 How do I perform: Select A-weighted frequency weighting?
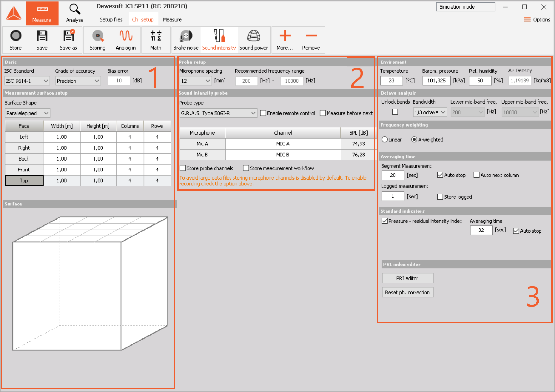pos(414,139)
